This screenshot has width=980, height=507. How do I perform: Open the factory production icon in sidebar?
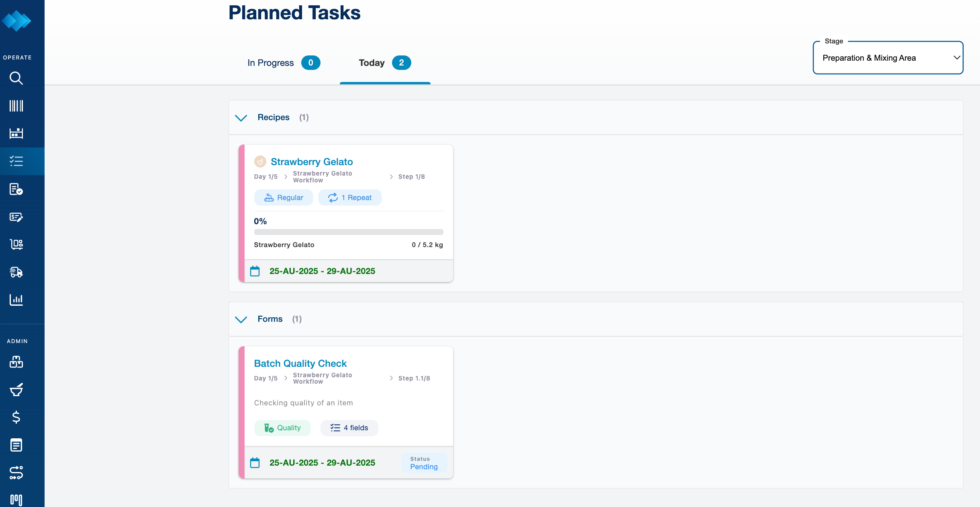[x=16, y=133]
